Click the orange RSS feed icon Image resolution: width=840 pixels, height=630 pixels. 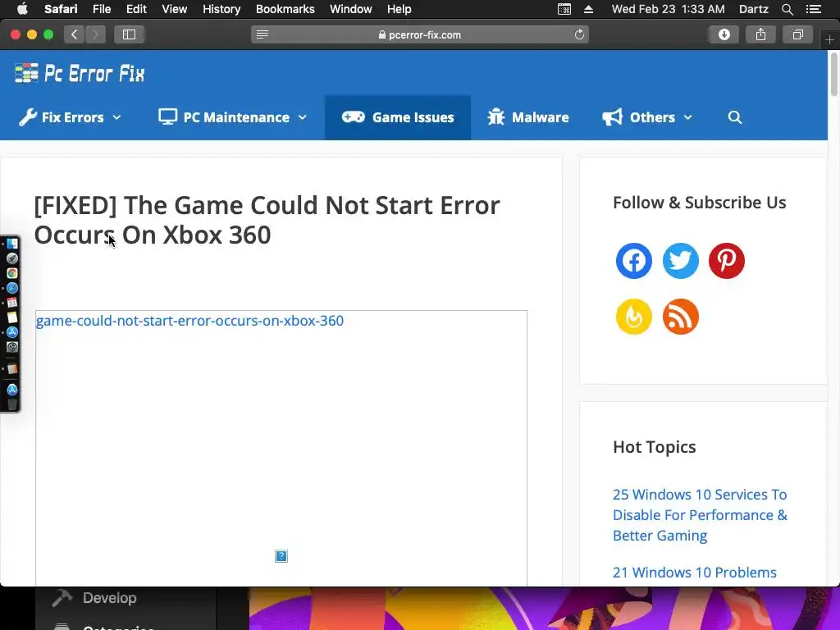tap(680, 317)
